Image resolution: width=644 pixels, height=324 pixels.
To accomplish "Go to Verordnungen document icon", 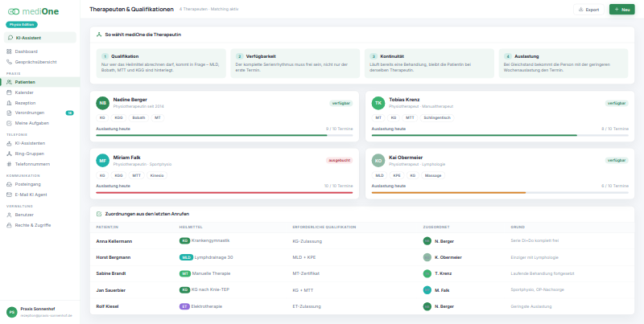I will [9, 113].
